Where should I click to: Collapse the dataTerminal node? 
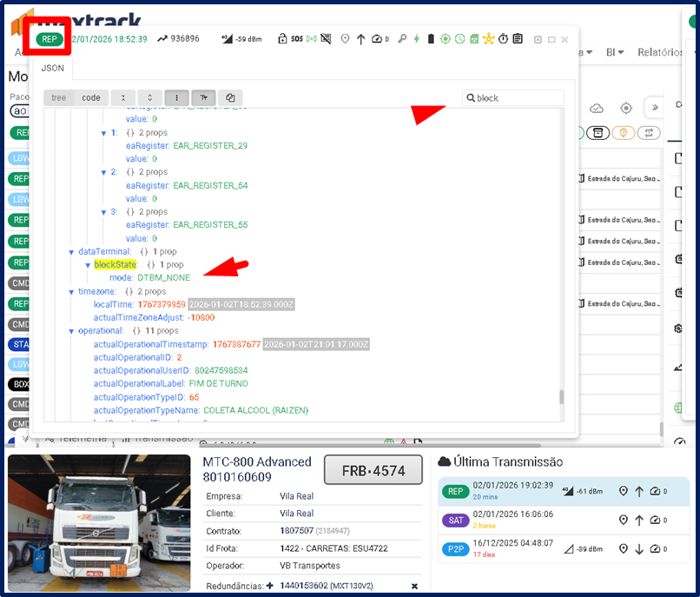coord(71,251)
